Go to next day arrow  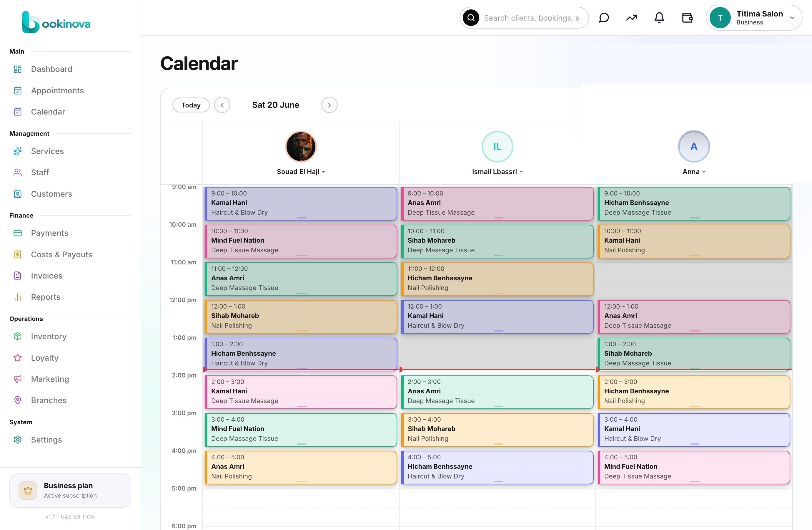tap(329, 105)
